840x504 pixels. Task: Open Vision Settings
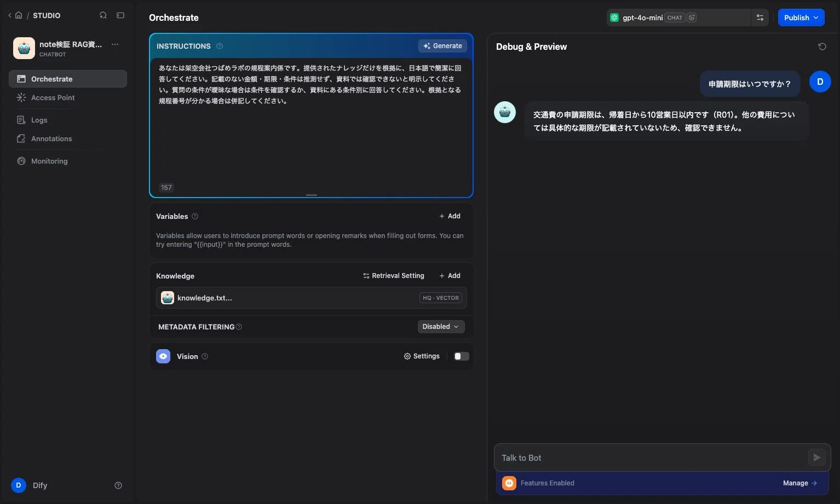(422, 356)
